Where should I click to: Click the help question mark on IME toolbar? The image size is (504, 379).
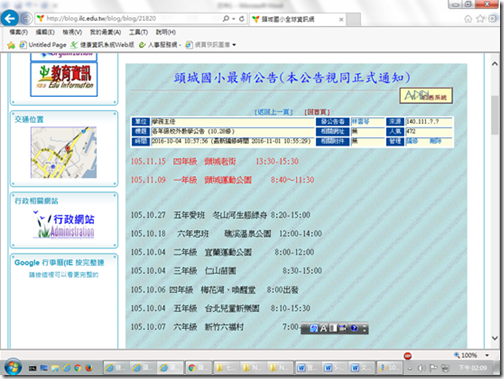point(354,329)
